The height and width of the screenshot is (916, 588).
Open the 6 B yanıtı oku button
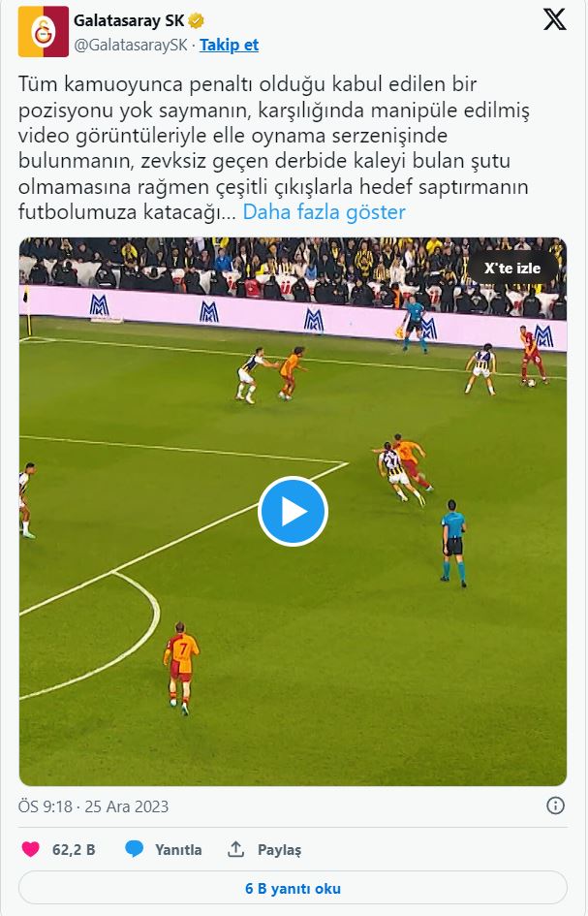[293, 888]
